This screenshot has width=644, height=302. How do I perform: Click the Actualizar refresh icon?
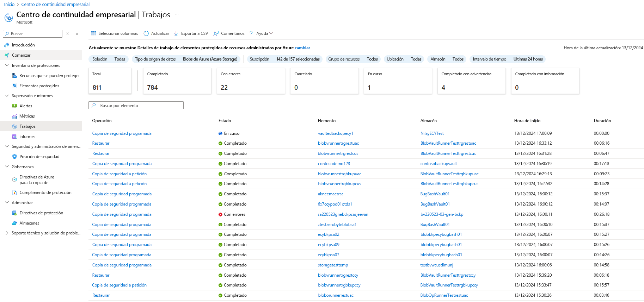(x=146, y=33)
